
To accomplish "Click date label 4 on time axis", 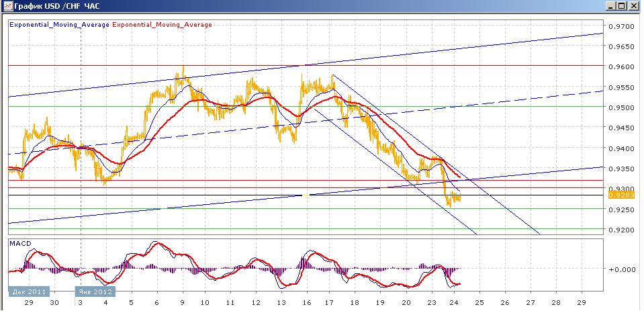I will coord(106,302).
